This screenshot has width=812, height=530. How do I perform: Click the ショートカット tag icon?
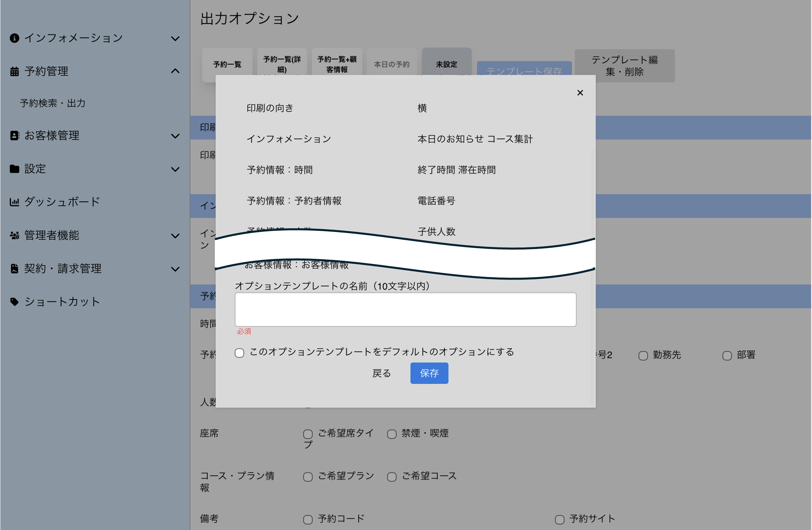(14, 302)
